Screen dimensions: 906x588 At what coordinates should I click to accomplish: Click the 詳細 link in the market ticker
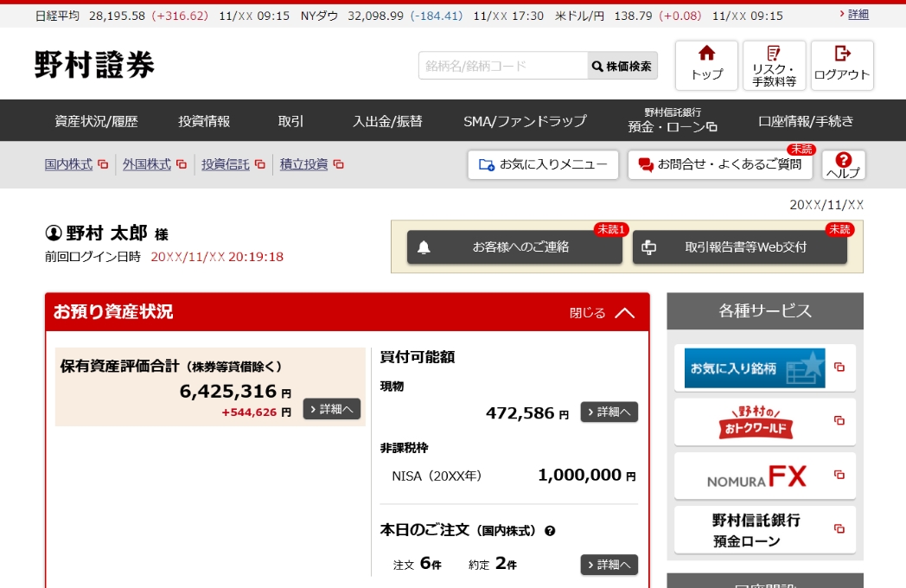click(858, 15)
